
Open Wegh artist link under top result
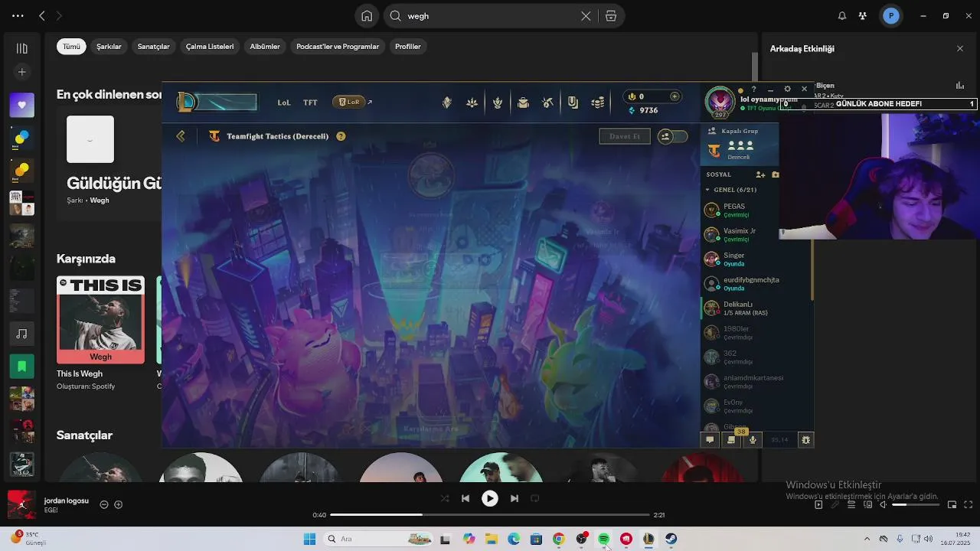(100, 201)
